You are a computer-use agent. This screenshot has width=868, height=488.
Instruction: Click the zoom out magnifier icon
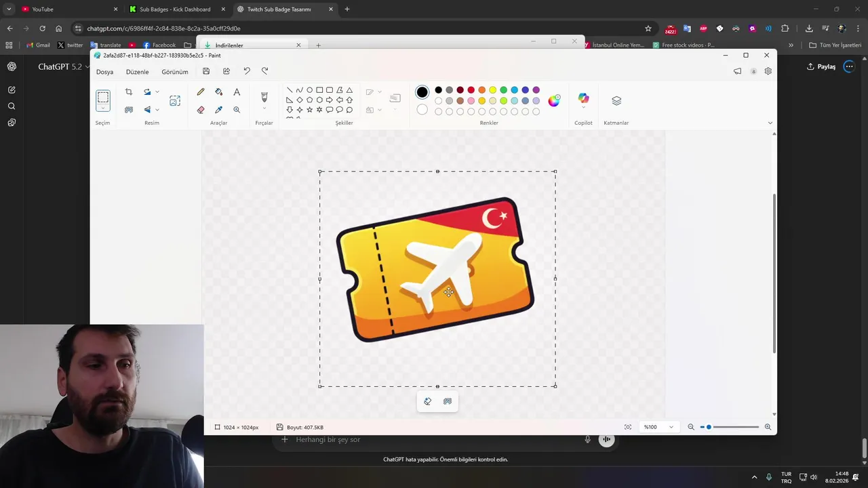pos(691,427)
